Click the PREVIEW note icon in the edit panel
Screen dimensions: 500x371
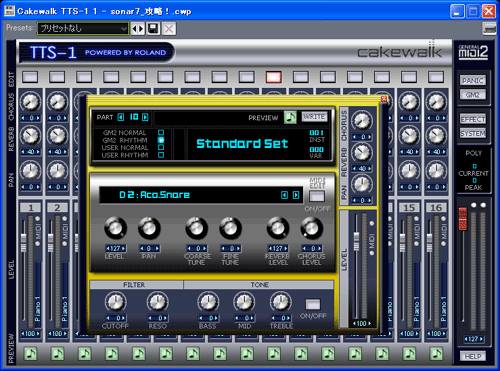(x=290, y=117)
